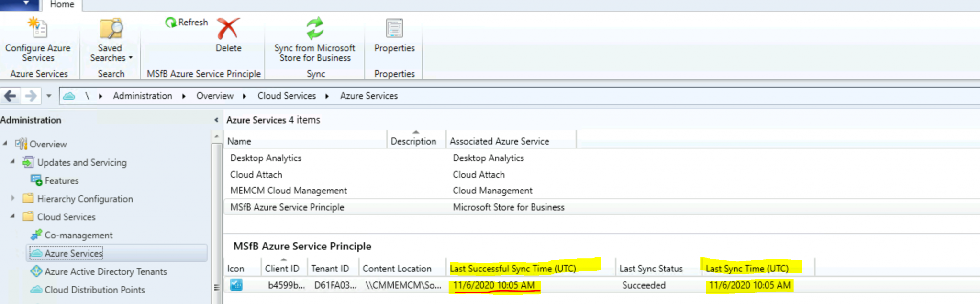
Task: Click the \\CMMEMCM\So... content location cell
Action: tap(403, 285)
